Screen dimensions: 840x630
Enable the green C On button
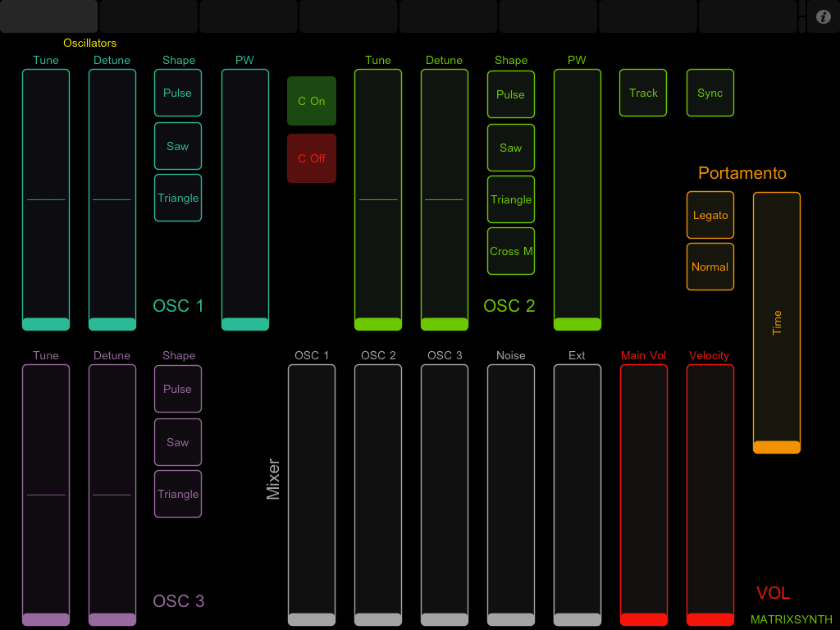312,101
